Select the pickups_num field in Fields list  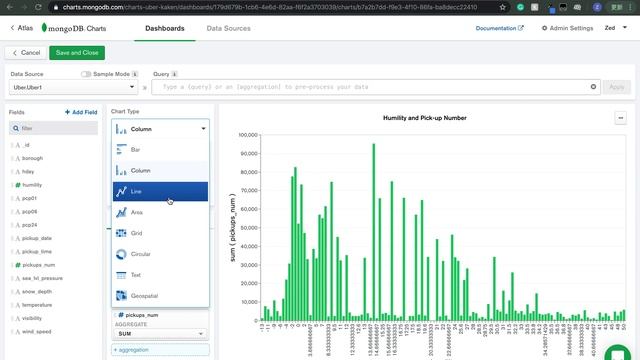(38, 265)
